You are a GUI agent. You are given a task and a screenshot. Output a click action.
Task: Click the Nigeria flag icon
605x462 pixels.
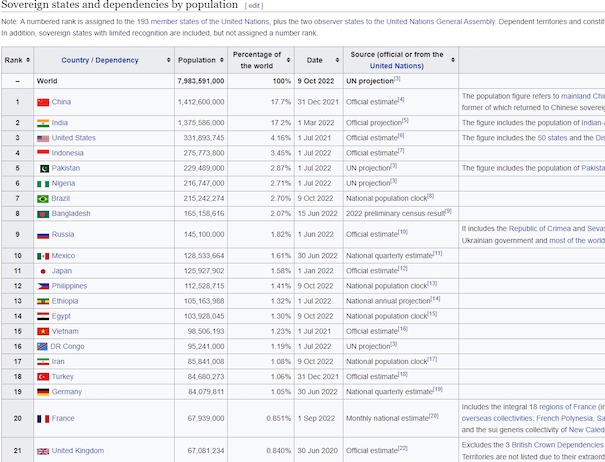click(x=43, y=184)
